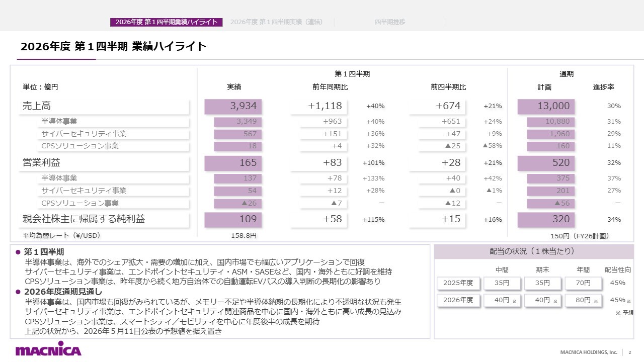
Task: Click the net income value 109
Action: click(x=233, y=219)
